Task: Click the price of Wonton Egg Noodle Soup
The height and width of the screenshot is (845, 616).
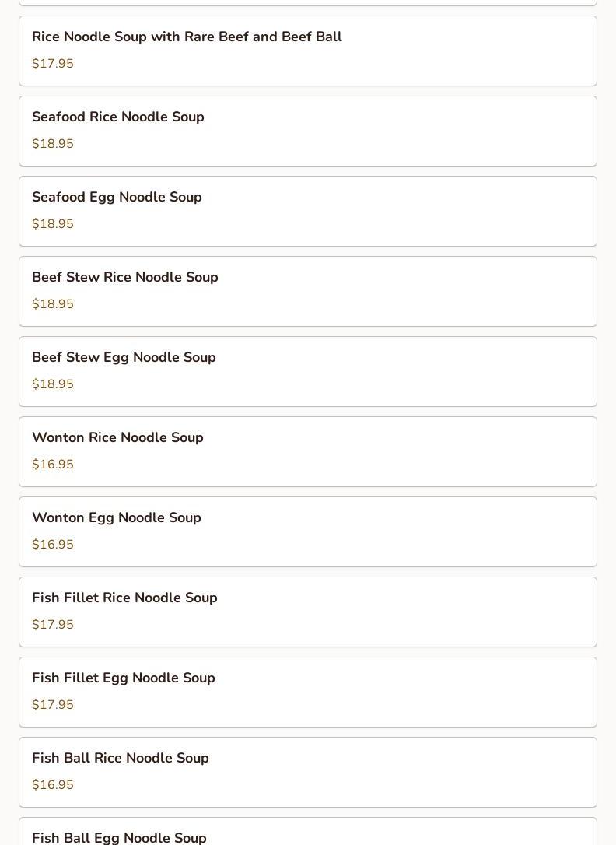Action: coord(53,545)
